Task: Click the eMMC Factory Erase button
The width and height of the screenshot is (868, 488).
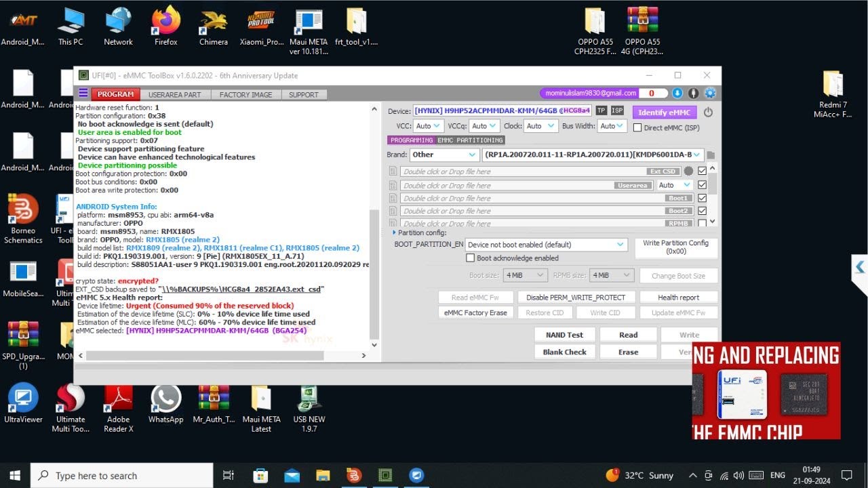Action: 475,312
